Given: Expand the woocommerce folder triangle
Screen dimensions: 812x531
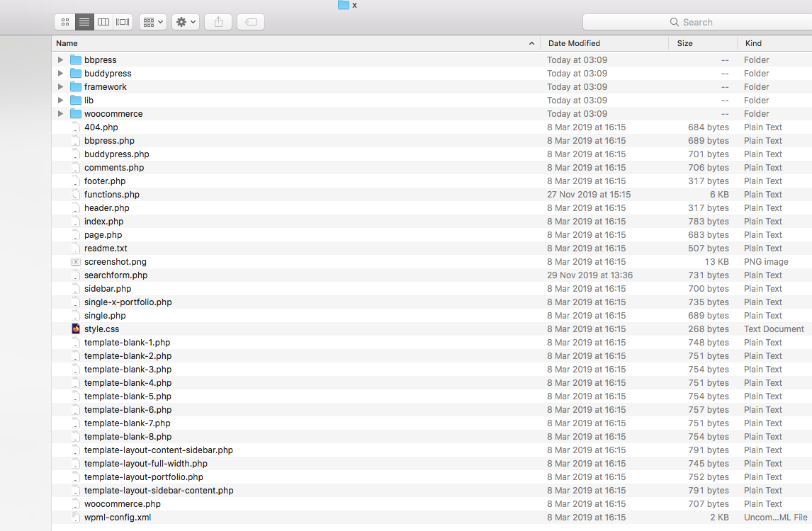Looking at the screenshot, I should [61, 114].
